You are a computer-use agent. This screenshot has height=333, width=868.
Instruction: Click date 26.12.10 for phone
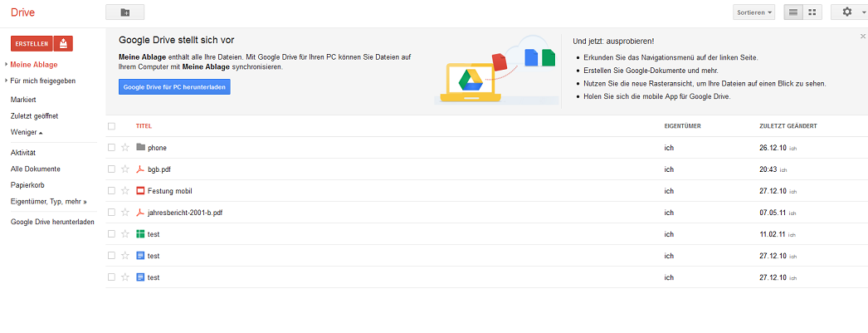tap(773, 148)
